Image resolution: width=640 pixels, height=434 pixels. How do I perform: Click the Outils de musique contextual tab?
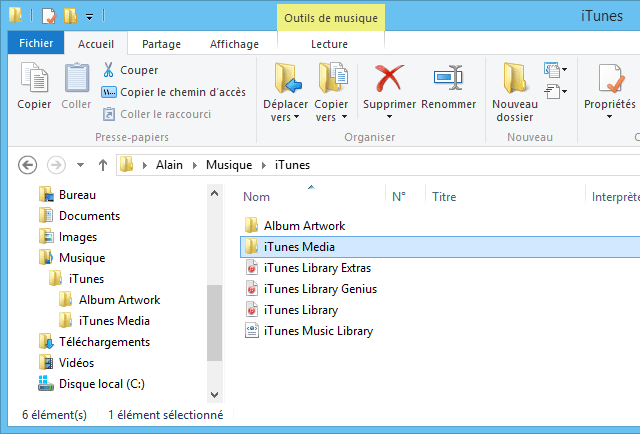[x=331, y=18]
